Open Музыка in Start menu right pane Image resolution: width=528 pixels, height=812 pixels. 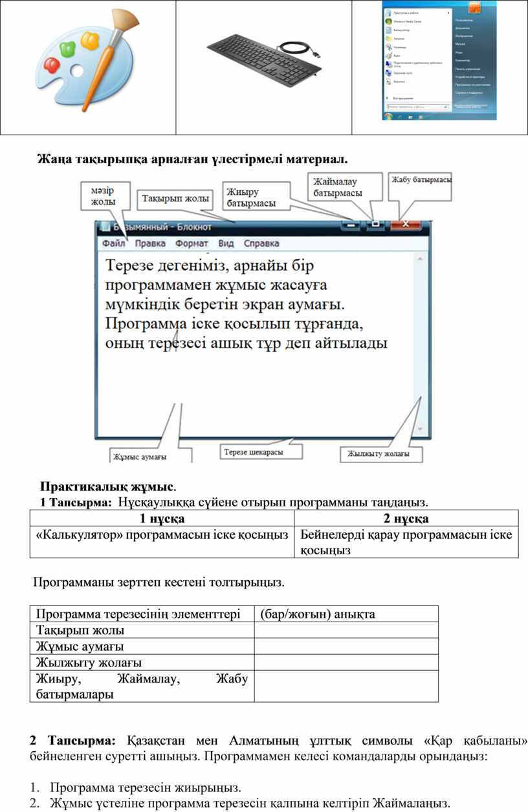pos(461,44)
